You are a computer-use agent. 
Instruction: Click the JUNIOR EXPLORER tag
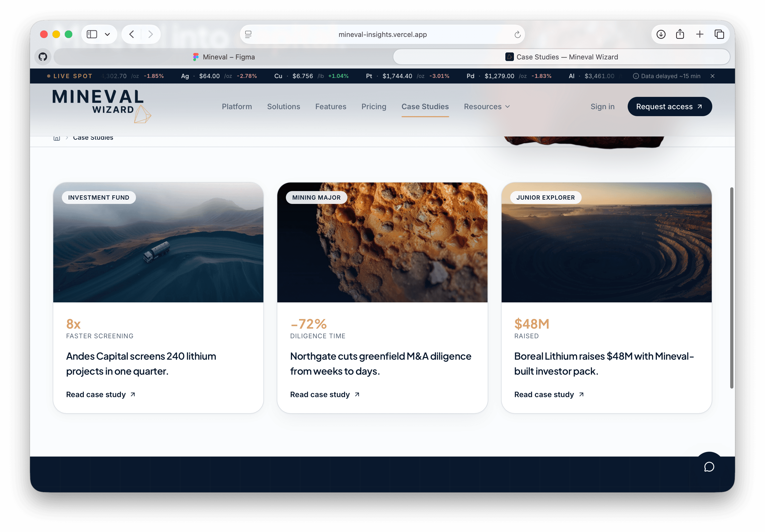pos(546,197)
